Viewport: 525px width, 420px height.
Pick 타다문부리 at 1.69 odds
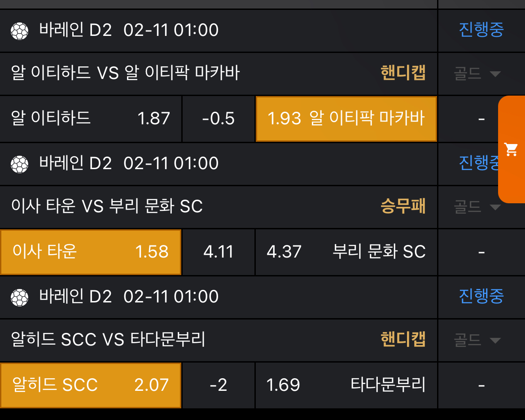(x=346, y=385)
